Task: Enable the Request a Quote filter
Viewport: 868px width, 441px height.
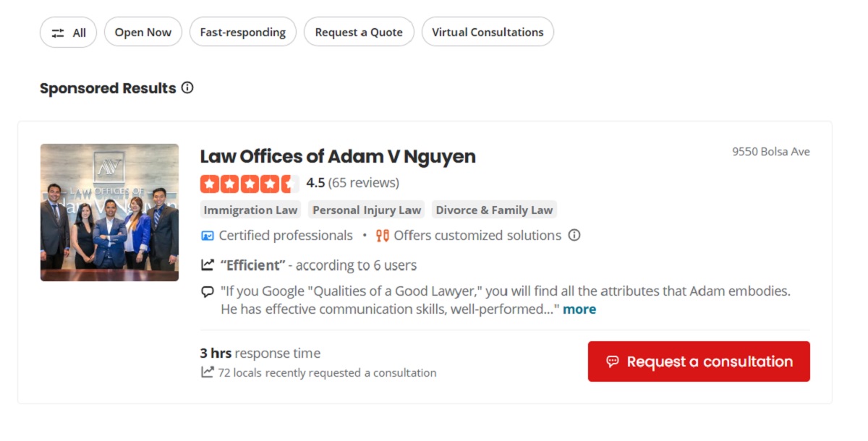Action: point(359,33)
